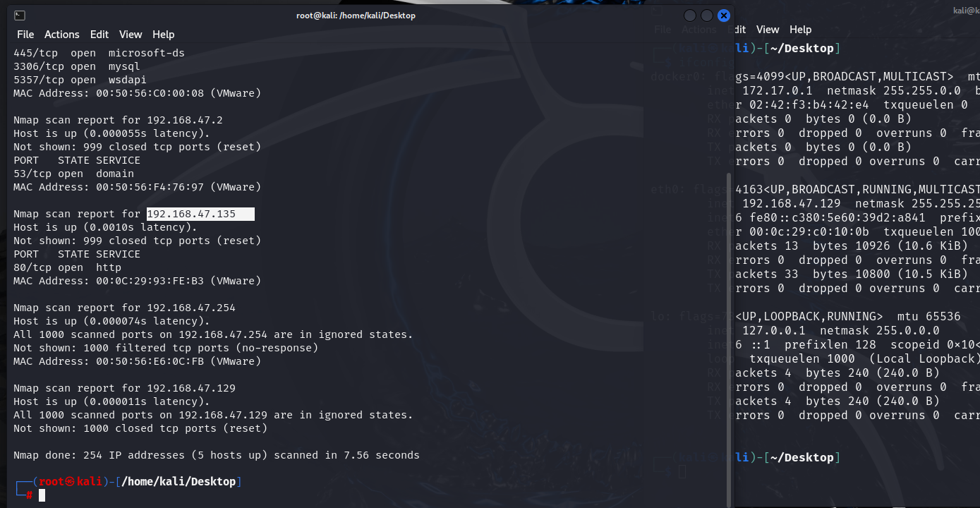The image size is (980, 508).
Task: Click 'All 1000 scanned ports on 192.168.47.254' line
Action: 213,334
